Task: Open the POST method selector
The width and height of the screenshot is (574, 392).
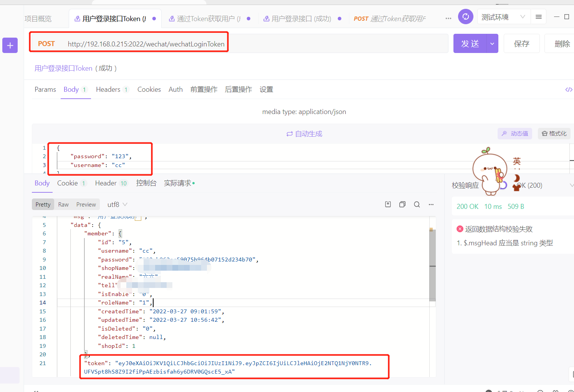Action: (x=46, y=44)
